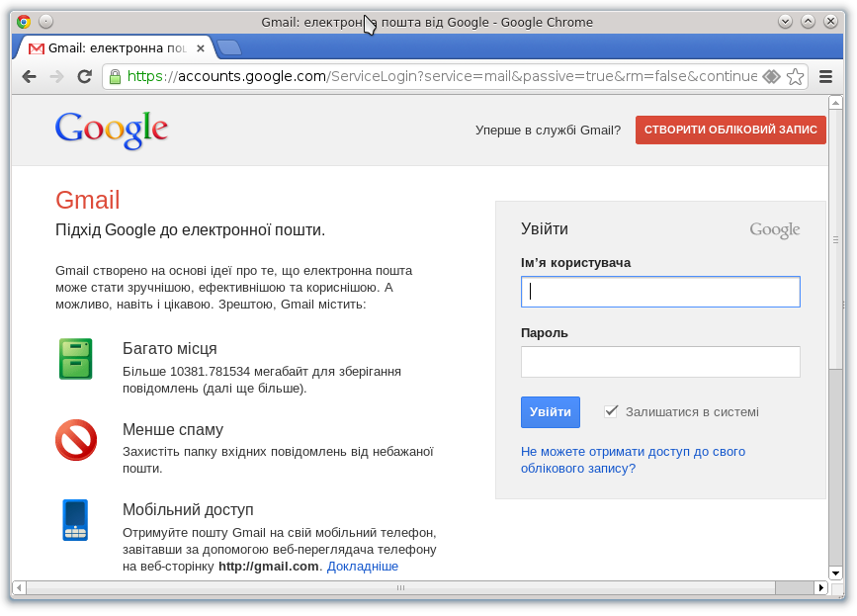Click the horizontal scrollbar left arrow
This screenshot has height=616, width=857.
(x=19, y=588)
